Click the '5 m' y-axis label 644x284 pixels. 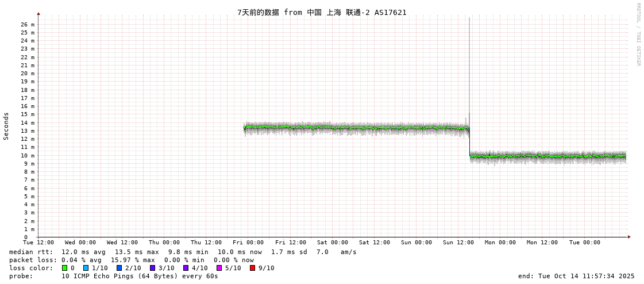[x=29, y=197]
